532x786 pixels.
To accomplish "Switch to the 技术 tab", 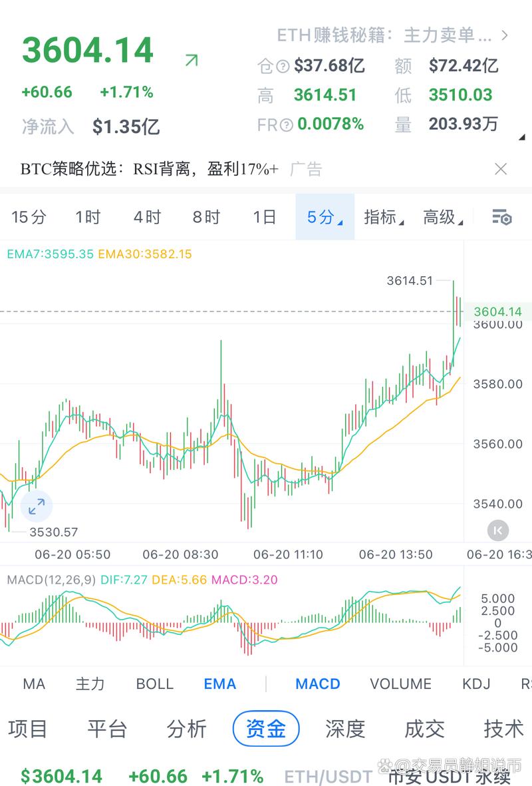I will [x=503, y=728].
